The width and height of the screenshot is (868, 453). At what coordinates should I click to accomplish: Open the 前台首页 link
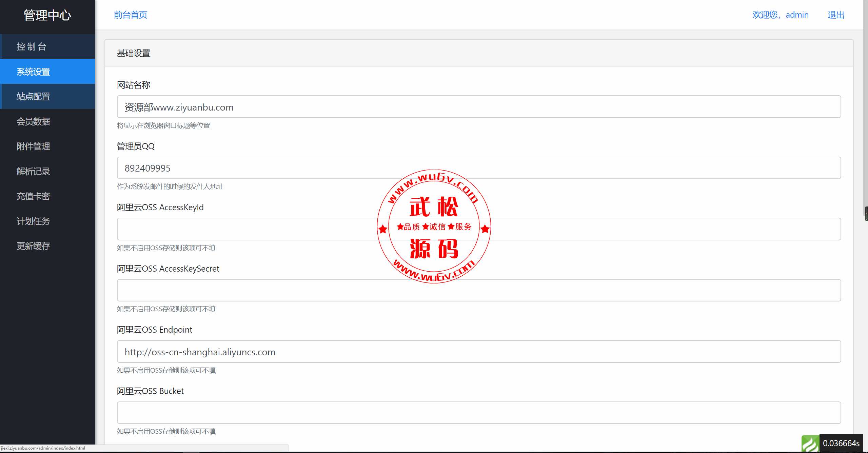(131, 15)
